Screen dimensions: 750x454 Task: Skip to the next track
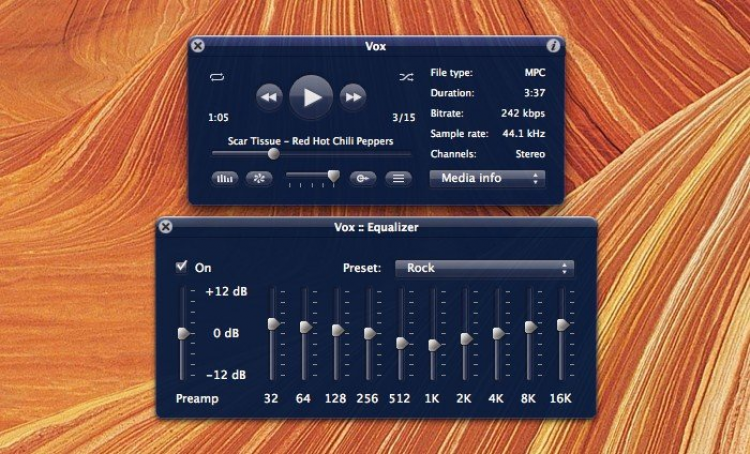352,96
